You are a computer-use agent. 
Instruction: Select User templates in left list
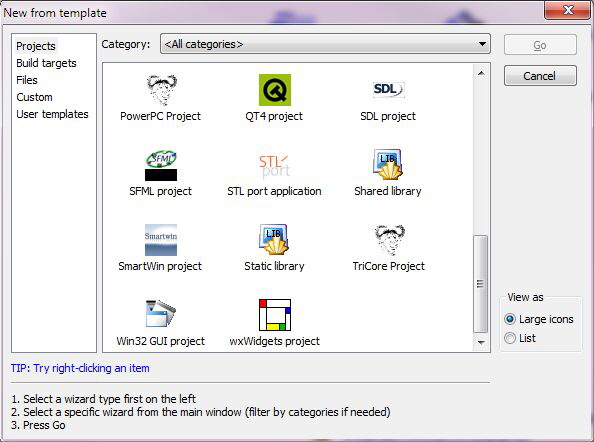pyautogui.click(x=52, y=114)
